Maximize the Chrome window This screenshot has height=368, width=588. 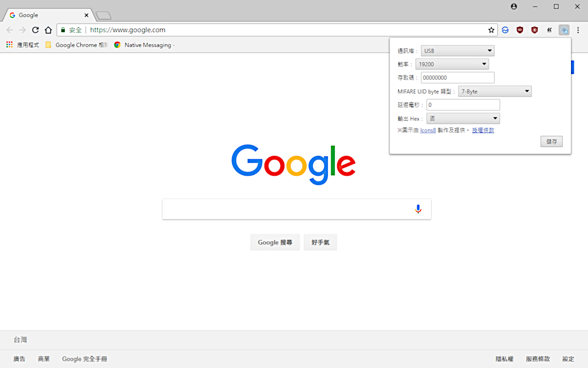click(x=556, y=6)
